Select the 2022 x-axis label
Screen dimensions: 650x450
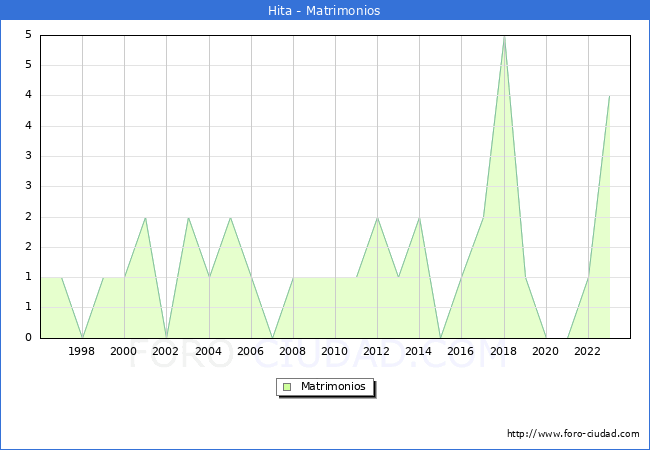[587, 351]
